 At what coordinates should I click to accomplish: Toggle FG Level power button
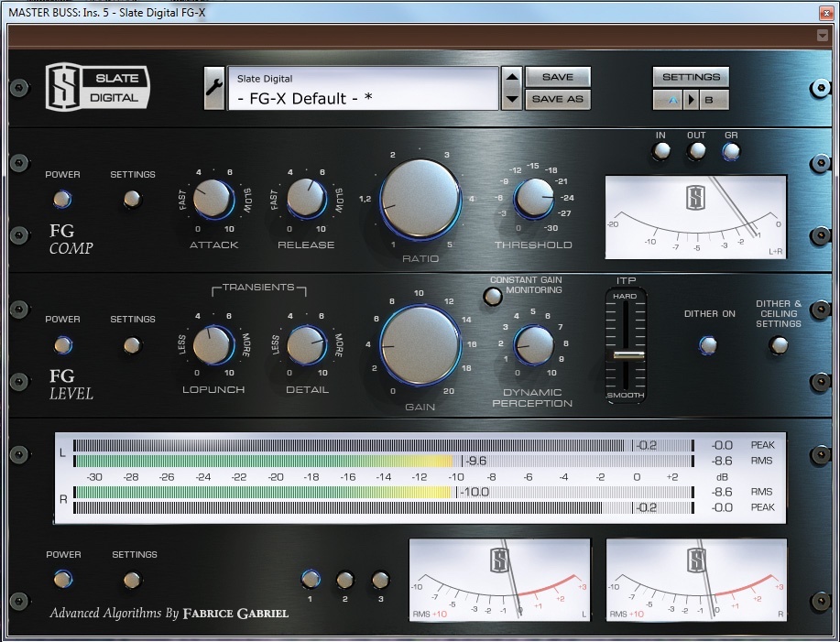[x=62, y=345]
